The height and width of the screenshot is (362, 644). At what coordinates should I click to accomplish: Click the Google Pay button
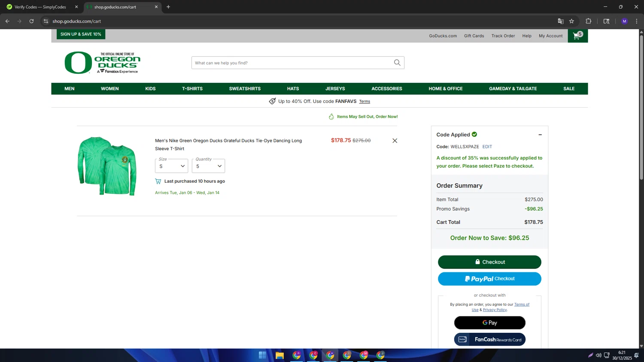click(489, 323)
